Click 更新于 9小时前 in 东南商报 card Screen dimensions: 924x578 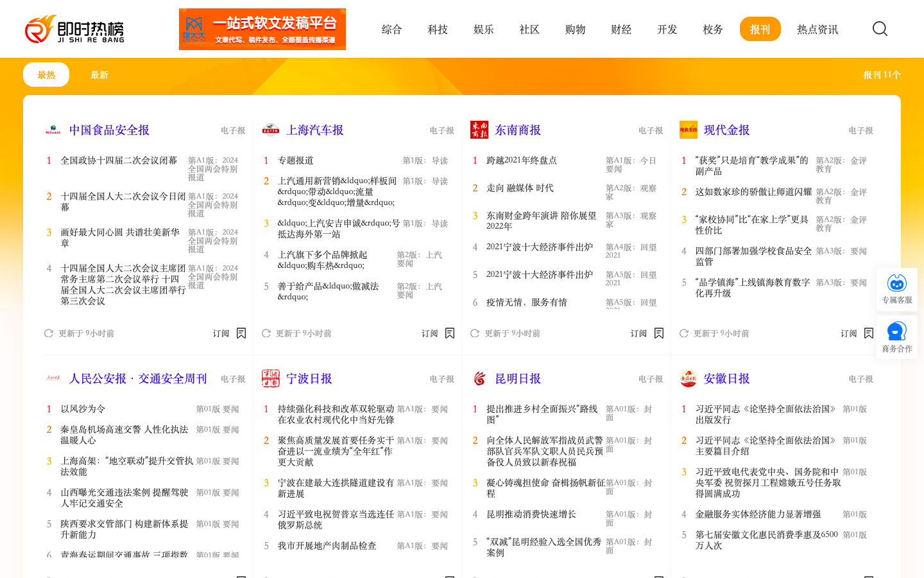click(513, 333)
